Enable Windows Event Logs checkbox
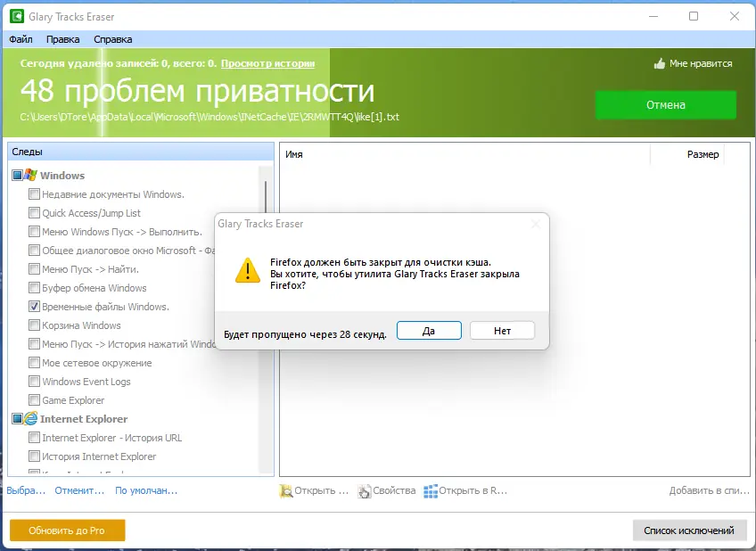The height and width of the screenshot is (551, 756). (34, 382)
